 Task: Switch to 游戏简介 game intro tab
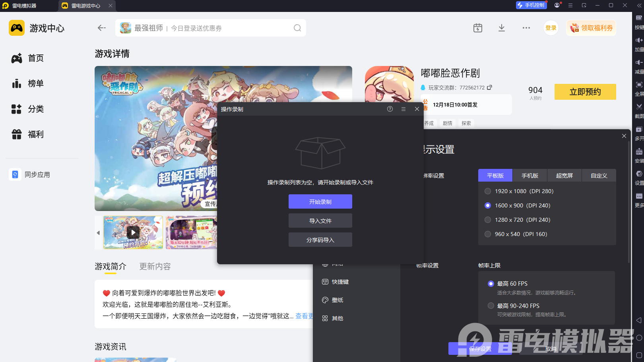click(x=111, y=267)
